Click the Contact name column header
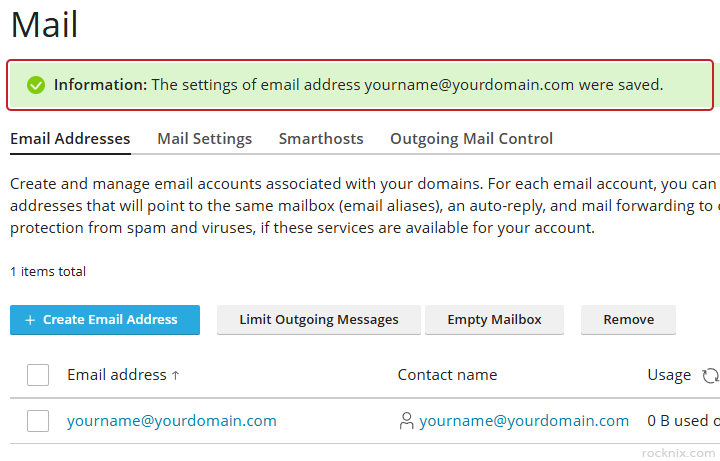 tap(447, 375)
